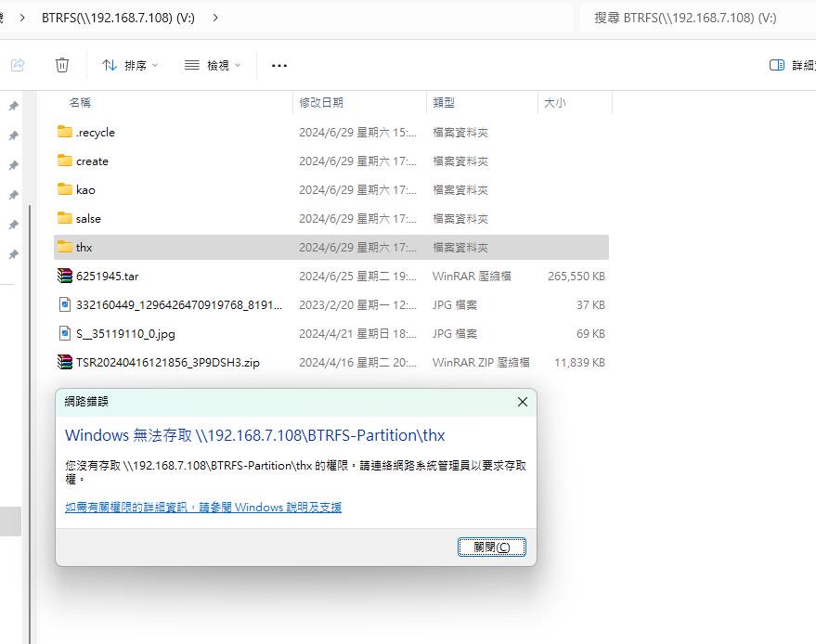Select the 6251945.tar WinRAR archive icon
This screenshot has height=644, width=816.
click(x=64, y=276)
